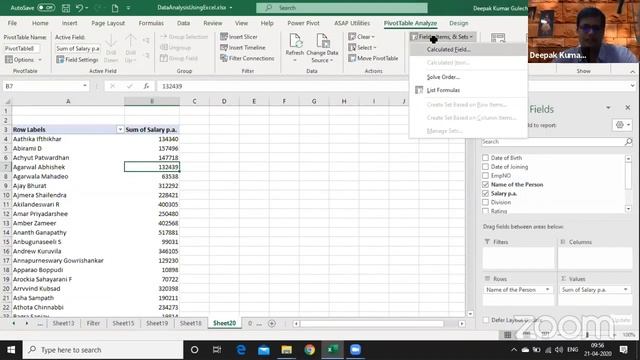This screenshot has height=360, width=640.
Task: Collapse the ribbon chevron
Action: (632, 71)
